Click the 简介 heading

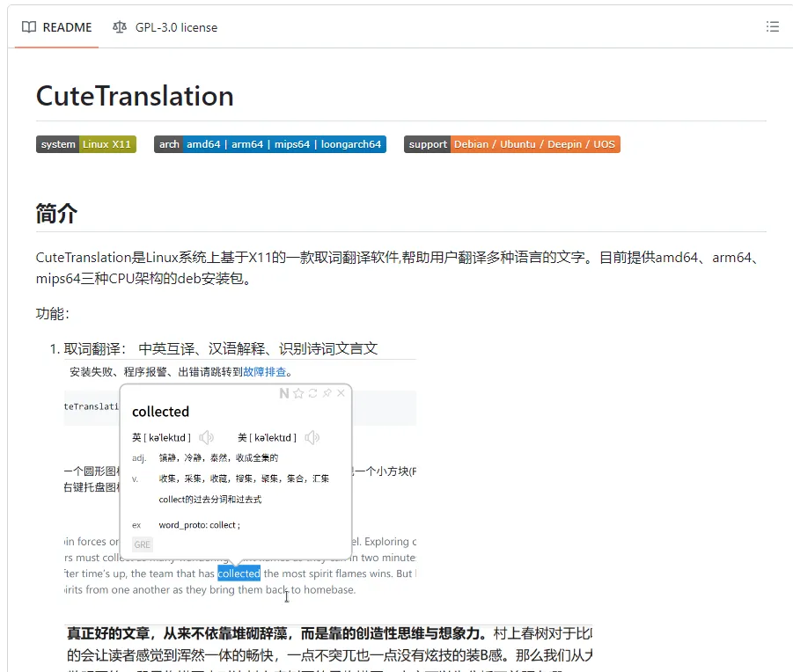coord(56,213)
